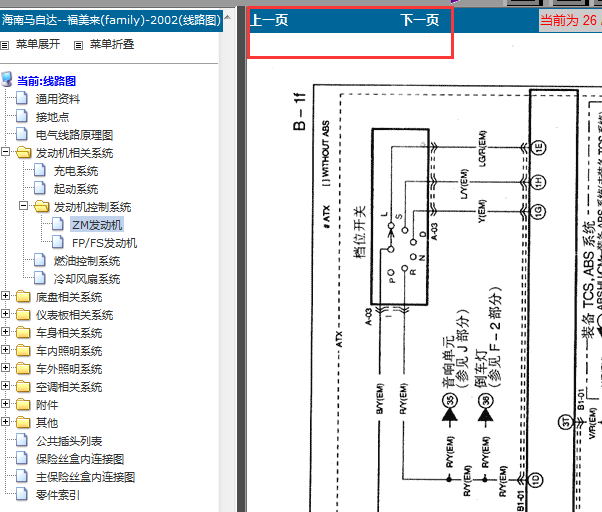
Task: Open the 零件索引 page
Action: pyautogui.click(x=58, y=495)
